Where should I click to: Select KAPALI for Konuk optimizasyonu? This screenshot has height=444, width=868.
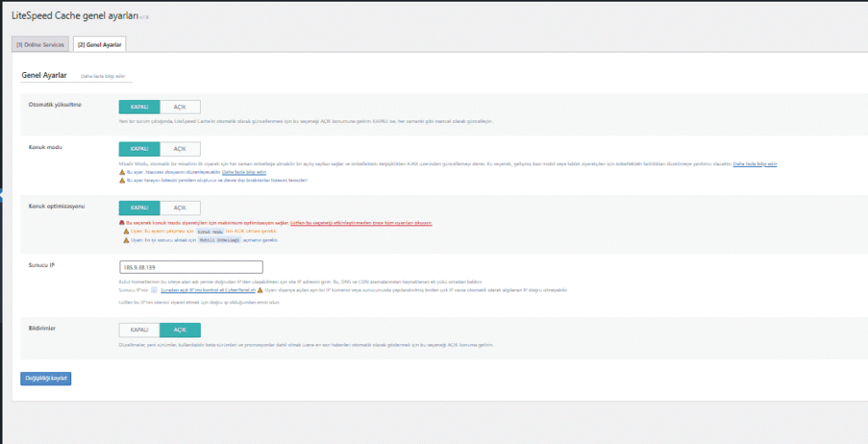[x=139, y=208]
